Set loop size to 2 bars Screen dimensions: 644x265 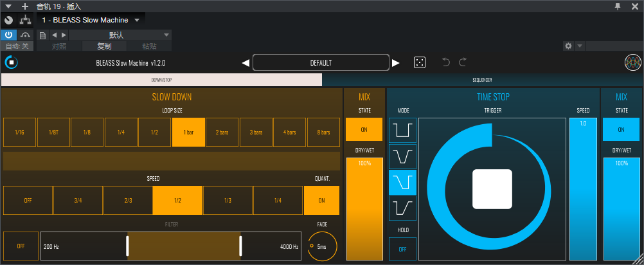[222, 132]
